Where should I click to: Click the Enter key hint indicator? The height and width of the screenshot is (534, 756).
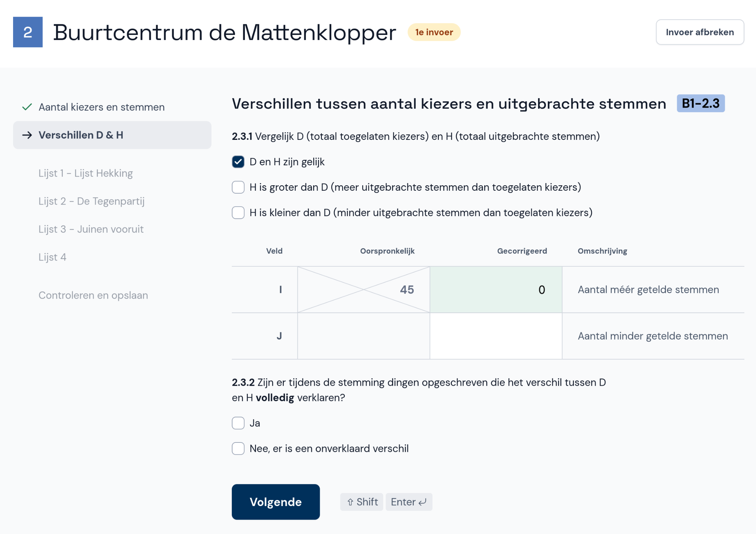[x=409, y=502]
